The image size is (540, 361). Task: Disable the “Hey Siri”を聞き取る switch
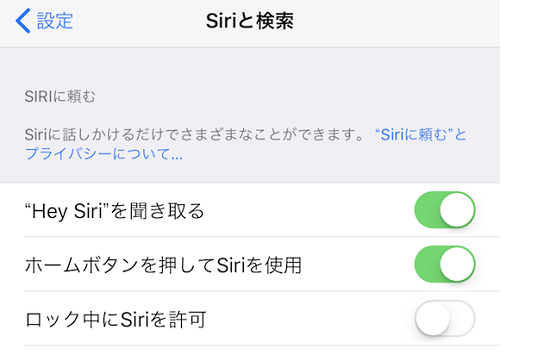[445, 210]
